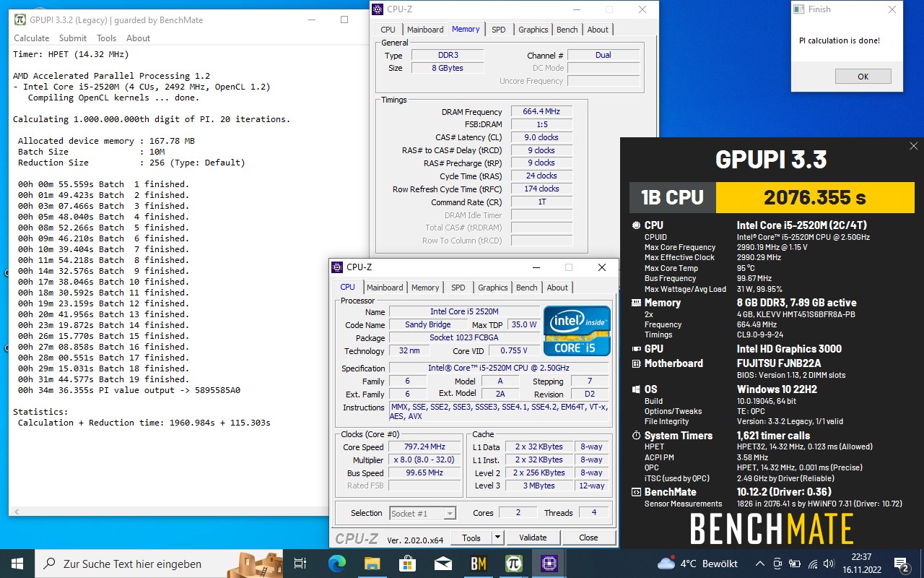The image size is (924, 578).
Task: Open volume control in system tray
Action: [830, 564]
